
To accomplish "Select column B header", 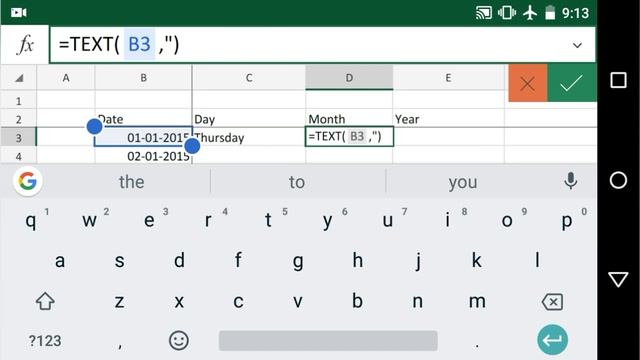I will pyautogui.click(x=143, y=78).
